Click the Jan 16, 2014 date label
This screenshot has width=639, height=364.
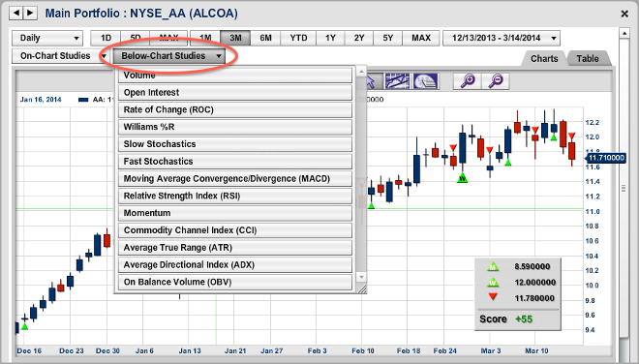tap(41, 100)
